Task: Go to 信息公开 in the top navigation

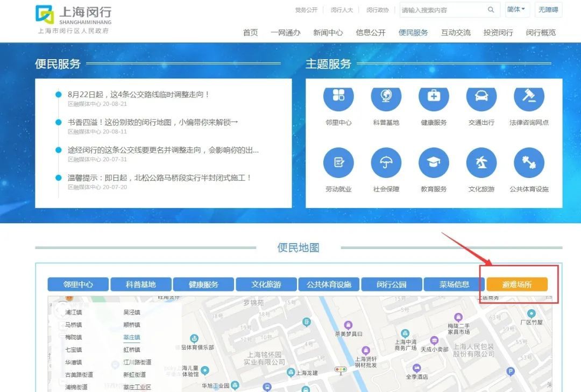Action: point(371,33)
